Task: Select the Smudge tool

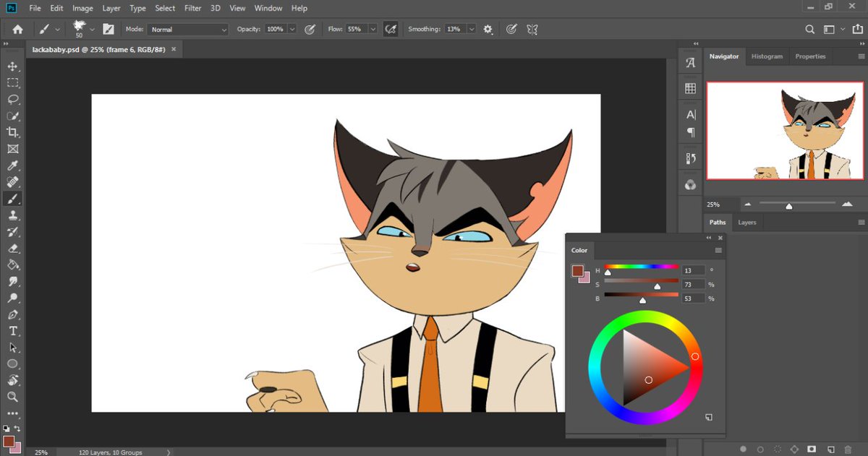Action: tap(12, 281)
